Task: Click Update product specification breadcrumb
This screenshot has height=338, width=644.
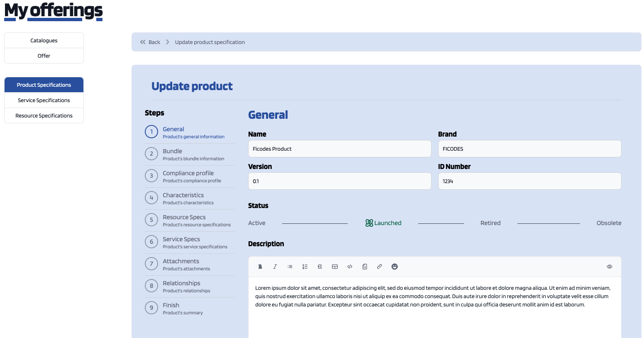Action: 210,42
